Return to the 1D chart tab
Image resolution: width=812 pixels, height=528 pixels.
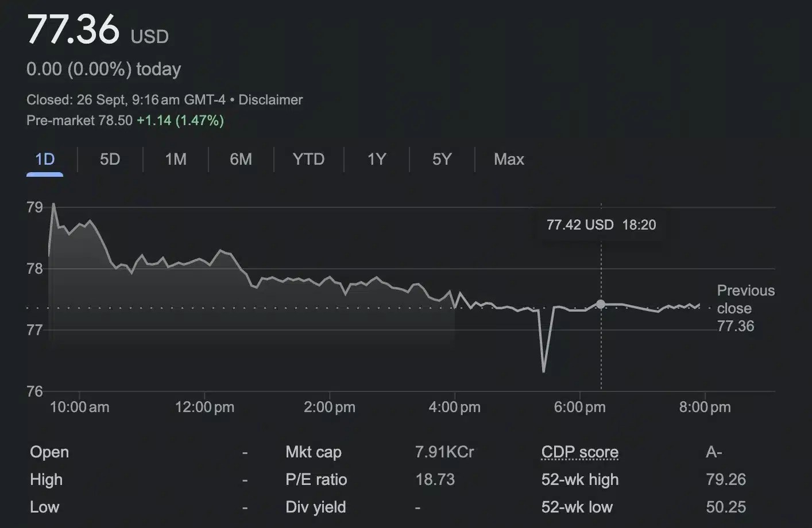click(44, 160)
